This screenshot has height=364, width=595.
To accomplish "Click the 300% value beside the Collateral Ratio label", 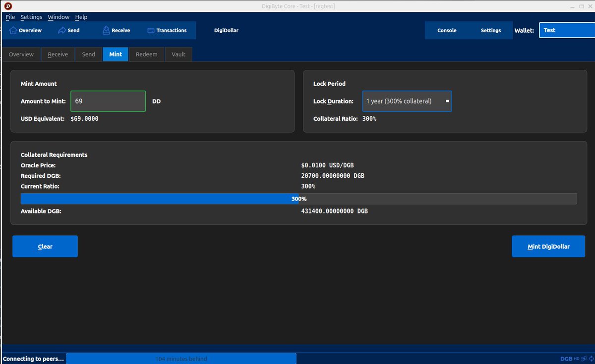I will point(369,119).
